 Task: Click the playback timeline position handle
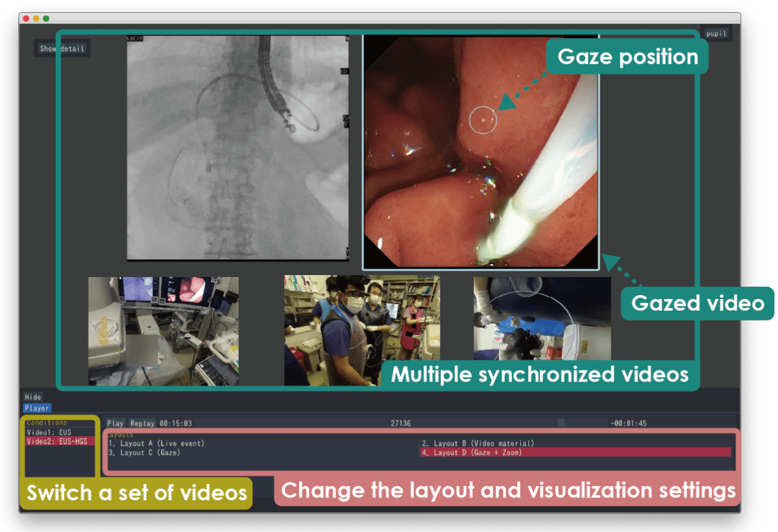pyautogui.click(x=561, y=423)
